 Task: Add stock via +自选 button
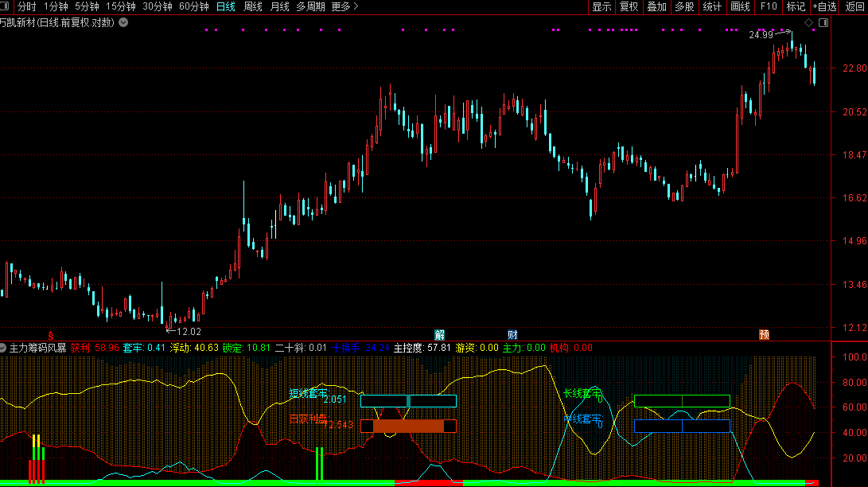[824, 6]
